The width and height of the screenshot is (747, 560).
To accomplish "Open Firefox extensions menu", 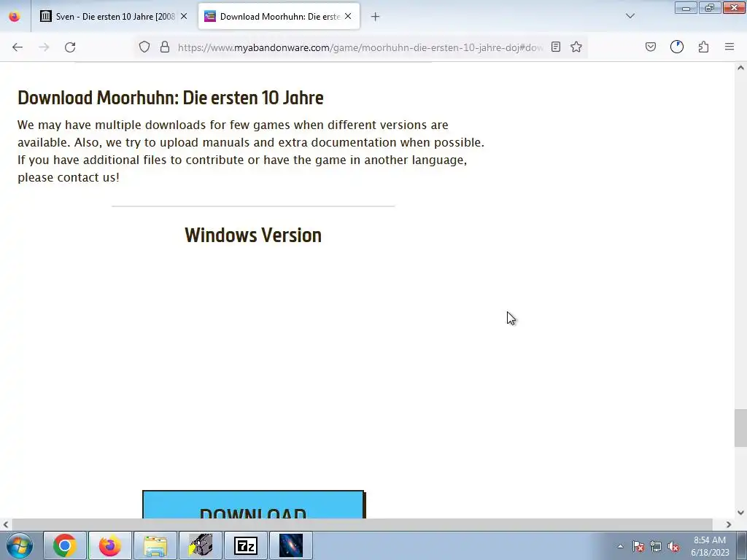I will [703, 47].
